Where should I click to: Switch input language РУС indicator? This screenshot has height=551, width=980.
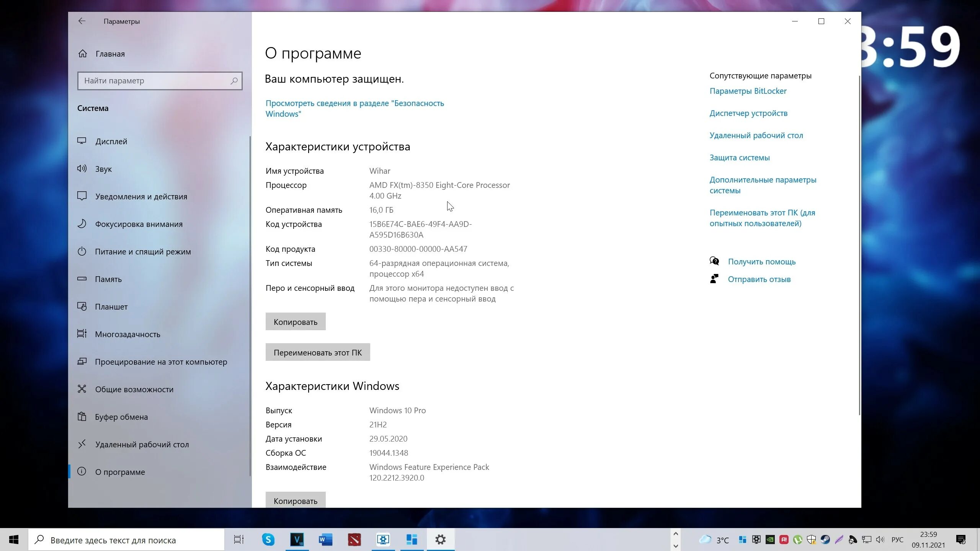[x=897, y=540]
